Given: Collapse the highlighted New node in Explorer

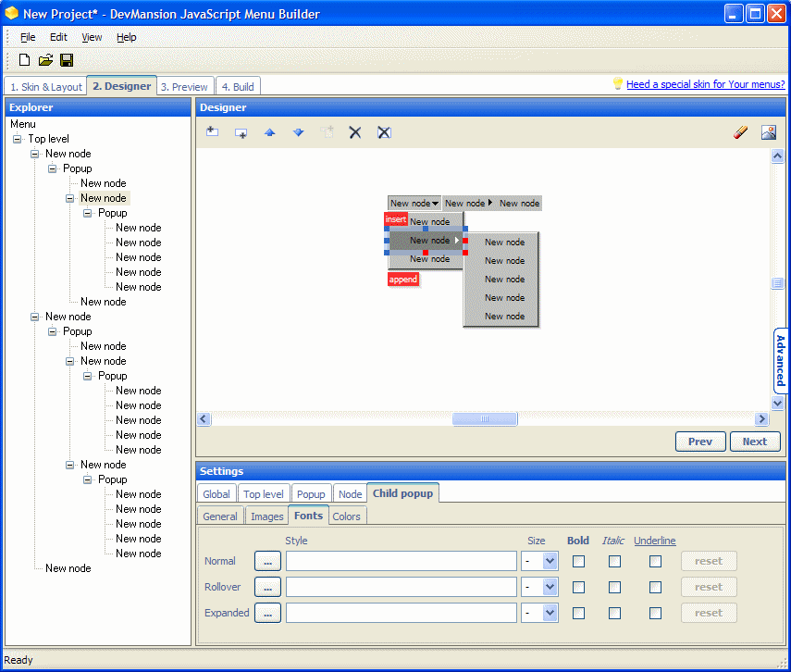Looking at the screenshot, I should tap(69, 198).
